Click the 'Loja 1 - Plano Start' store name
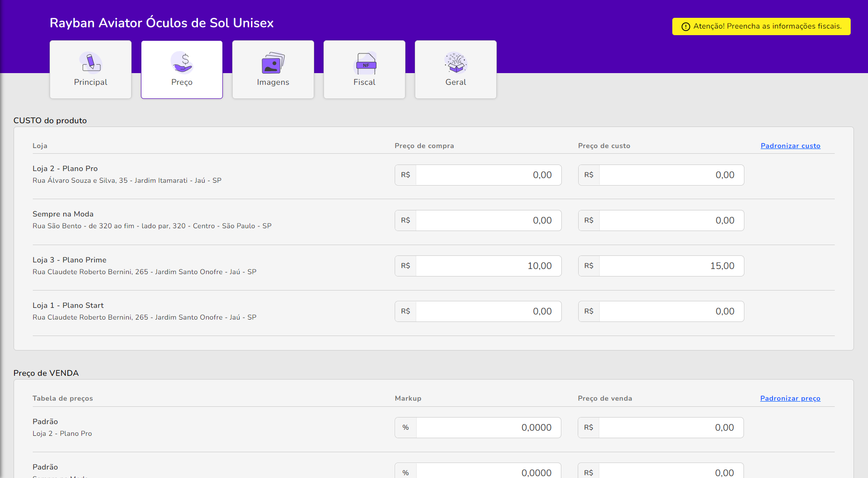The height and width of the screenshot is (478, 868). pos(68,305)
